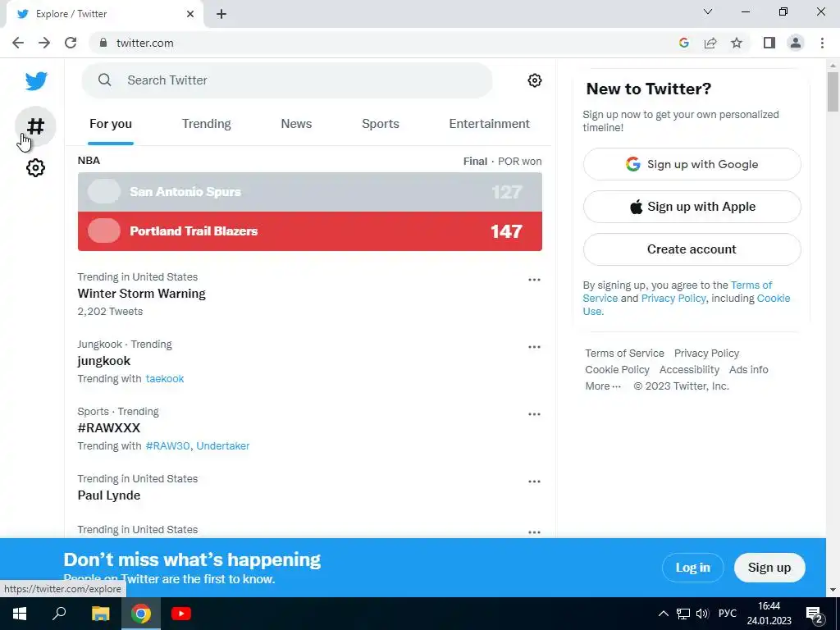Screen dimensions: 840x630
Task: Click Create account button
Action: [x=692, y=249]
